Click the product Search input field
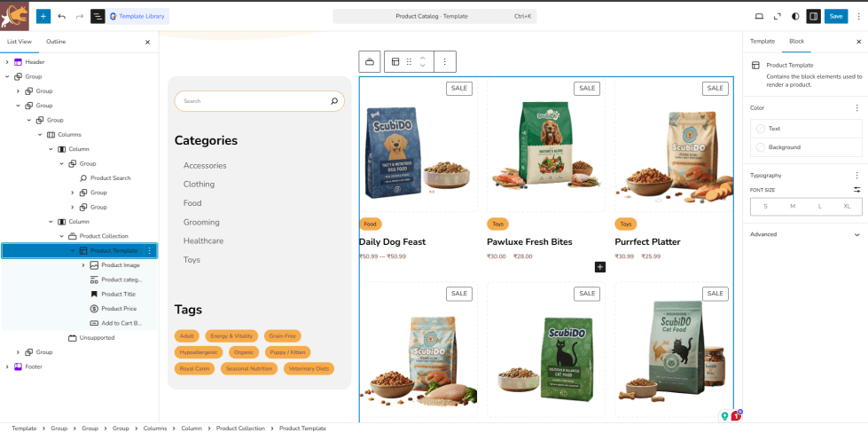The width and height of the screenshot is (868, 433). point(253,101)
